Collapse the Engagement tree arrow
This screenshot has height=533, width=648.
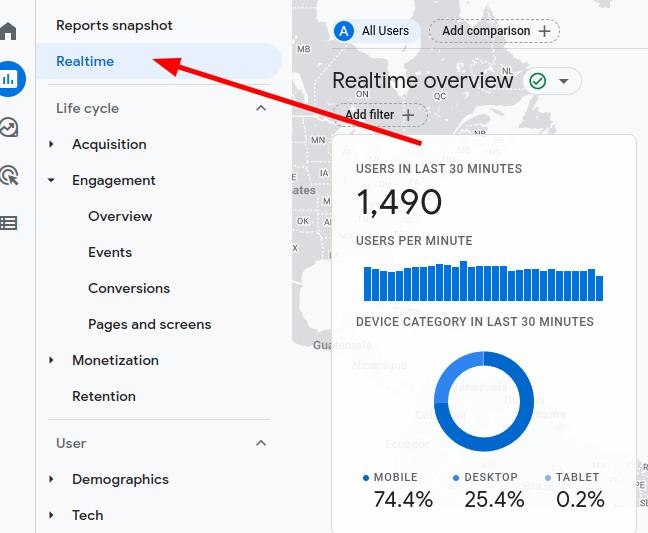click(x=51, y=180)
